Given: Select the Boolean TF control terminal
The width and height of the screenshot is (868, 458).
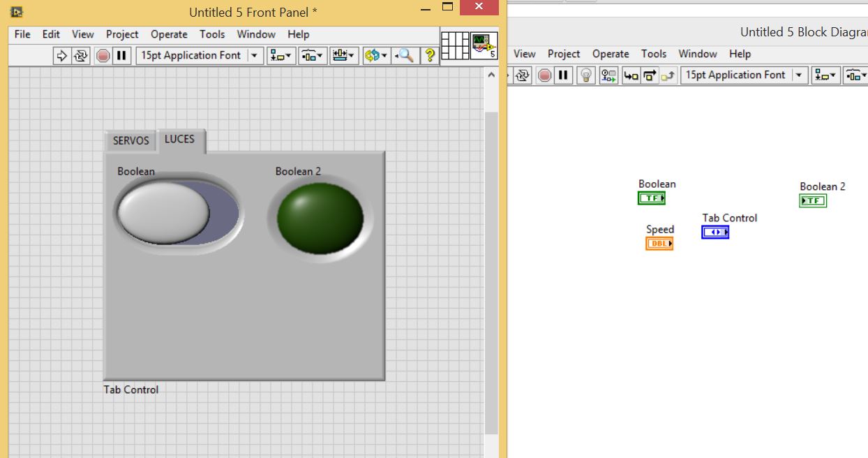Looking at the screenshot, I should click(x=652, y=198).
